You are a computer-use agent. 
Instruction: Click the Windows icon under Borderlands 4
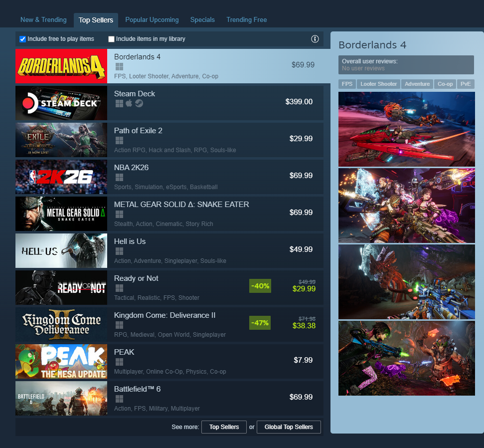(x=119, y=67)
